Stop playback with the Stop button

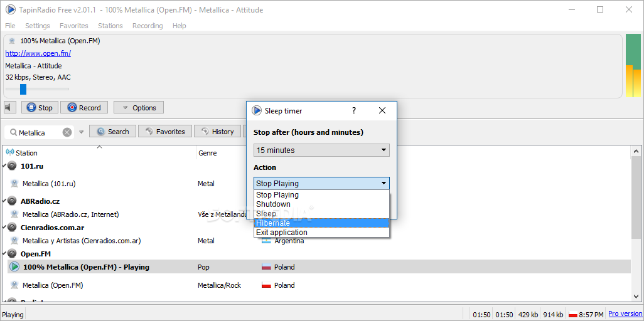(40, 108)
